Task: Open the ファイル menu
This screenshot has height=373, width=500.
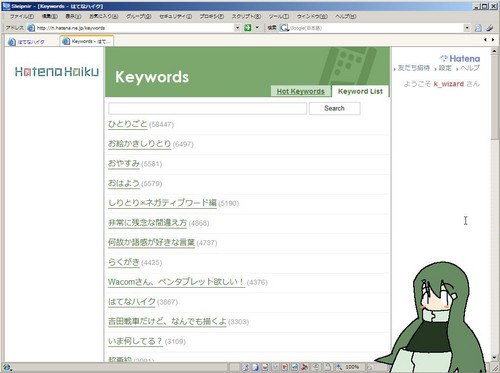Action: tap(22, 16)
